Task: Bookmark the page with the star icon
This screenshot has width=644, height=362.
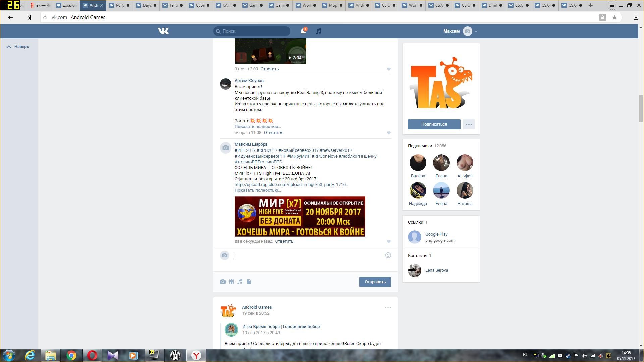Action: pos(614,17)
